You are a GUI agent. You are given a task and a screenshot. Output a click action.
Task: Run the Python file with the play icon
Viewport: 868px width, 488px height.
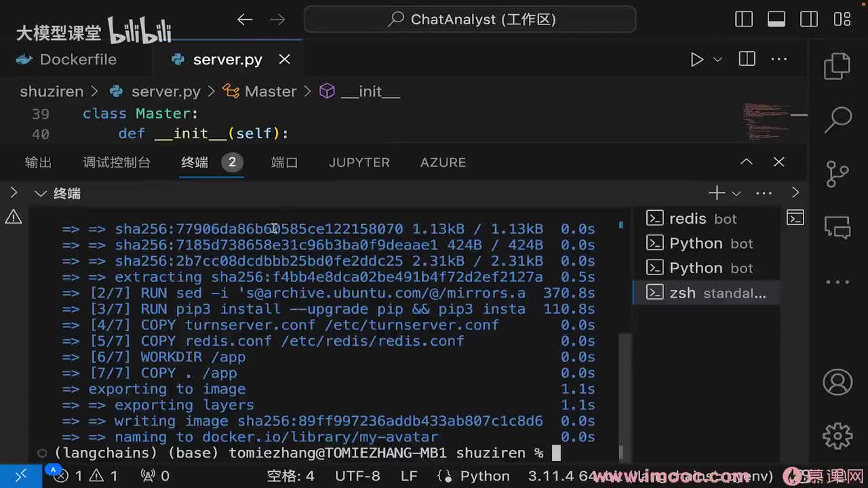pyautogui.click(x=696, y=60)
